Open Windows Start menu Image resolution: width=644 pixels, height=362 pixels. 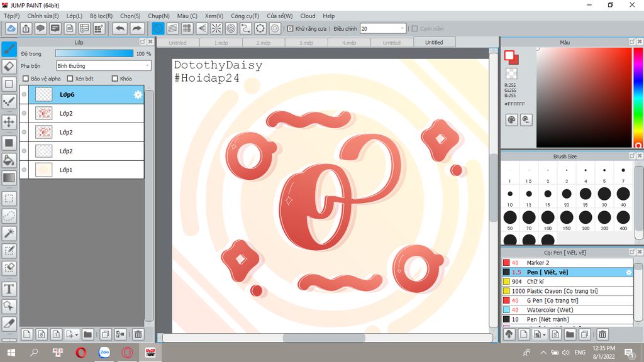[11, 352]
